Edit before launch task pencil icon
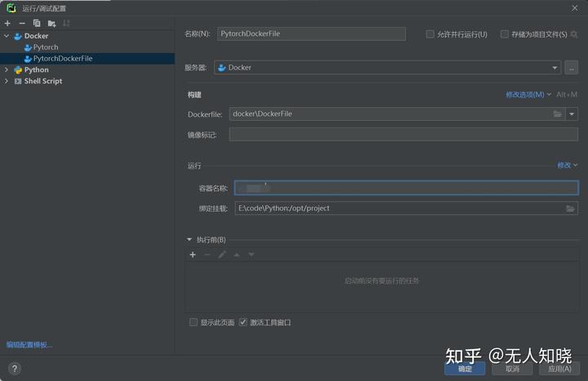Screen dimensions: 588x381 (222, 255)
